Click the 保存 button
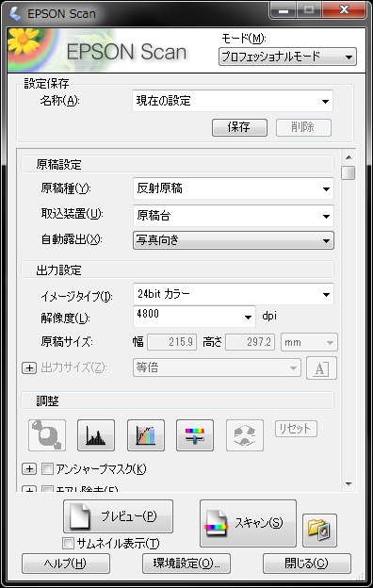Screen dimensions: 373x588 click(x=239, y=127)
